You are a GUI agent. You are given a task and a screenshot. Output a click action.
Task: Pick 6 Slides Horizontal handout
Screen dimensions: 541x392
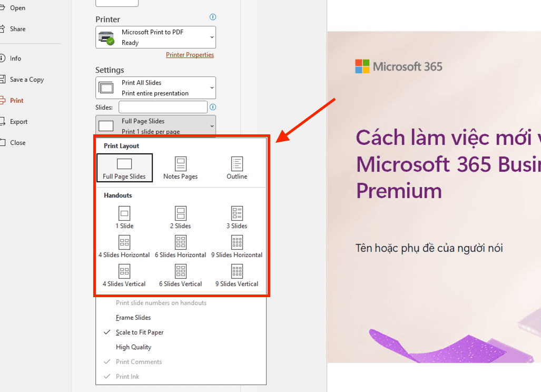click(x=181, y=247)
